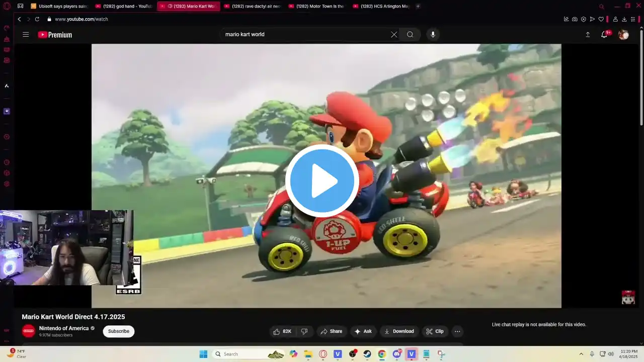The width and height of the screenshot is (644, 362).
Task: Open File Explorer from the taskbar
Action: click(308, 354)
